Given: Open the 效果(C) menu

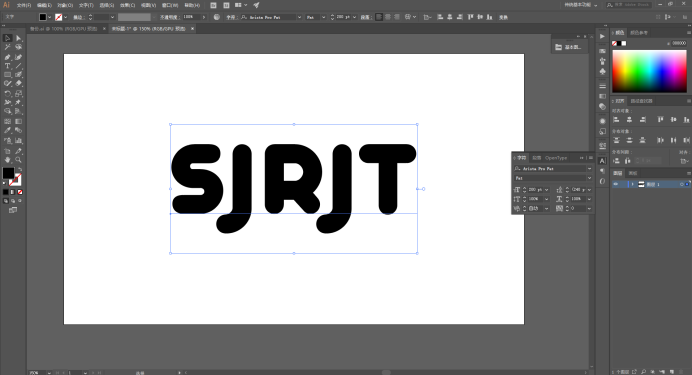Looking at the screenshot, I should point(128,5).
